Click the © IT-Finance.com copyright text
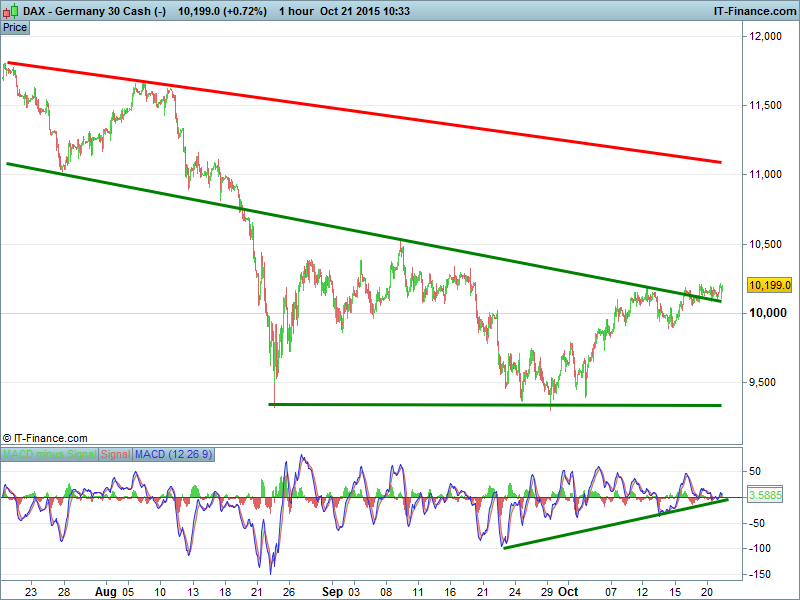The image size is (800, 600). pos(45,438)
